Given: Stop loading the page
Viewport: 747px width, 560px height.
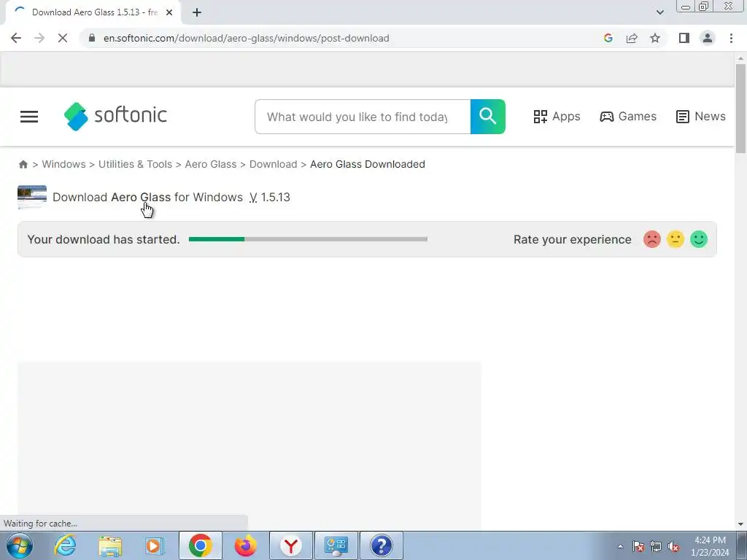Looking at the screenshot, I should [63, 38].
